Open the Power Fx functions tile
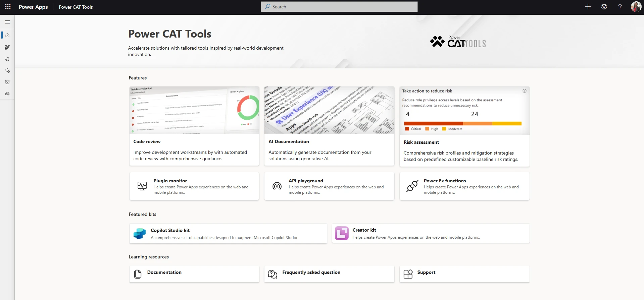Screen dimensions: 644x300 (x=464, y=186)
